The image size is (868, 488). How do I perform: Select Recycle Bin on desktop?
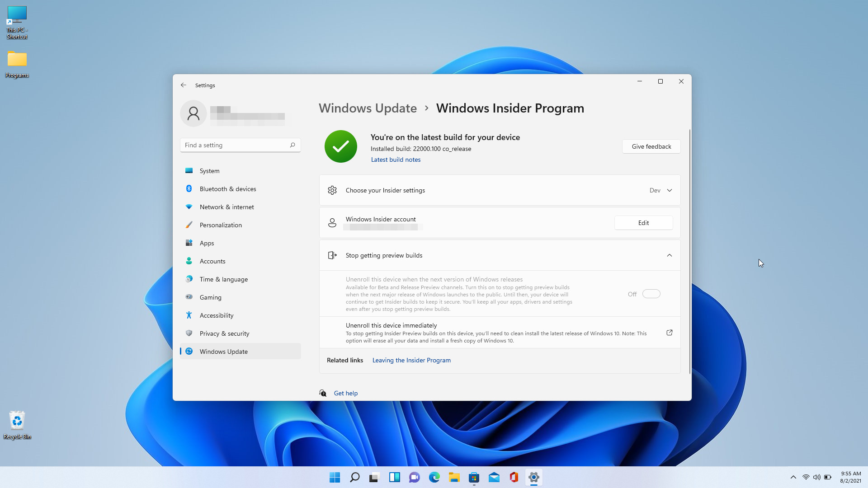click(x=17, y=425)
